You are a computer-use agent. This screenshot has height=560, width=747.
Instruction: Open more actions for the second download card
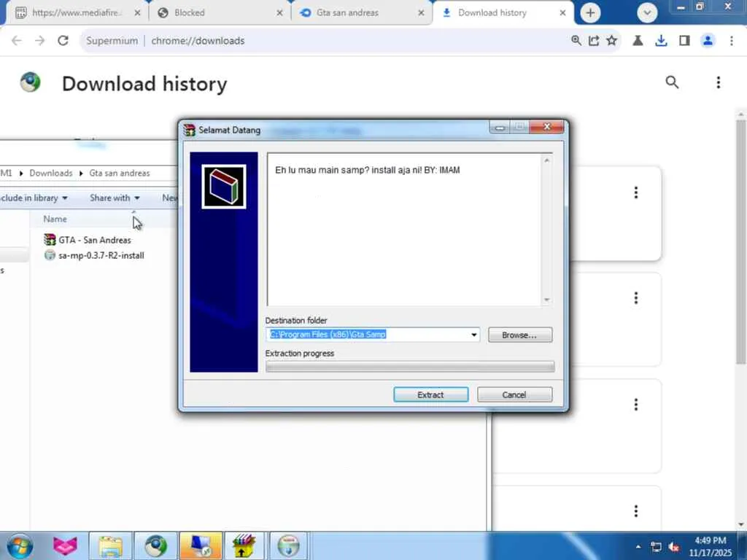636,298
